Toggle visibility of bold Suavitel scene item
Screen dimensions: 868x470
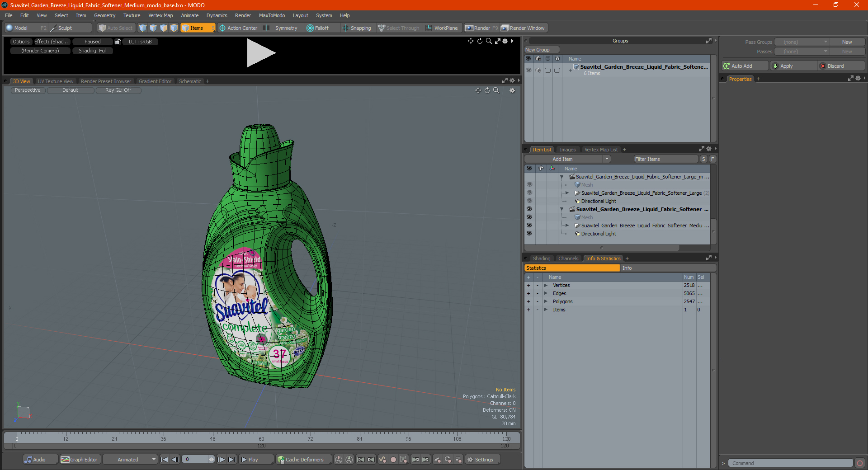click(x=529, y=209)
